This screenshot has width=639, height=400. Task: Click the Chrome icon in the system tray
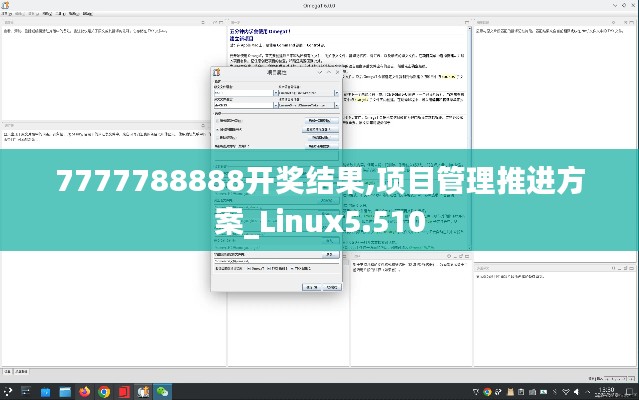pyautogui.click(x=487, y=392)
